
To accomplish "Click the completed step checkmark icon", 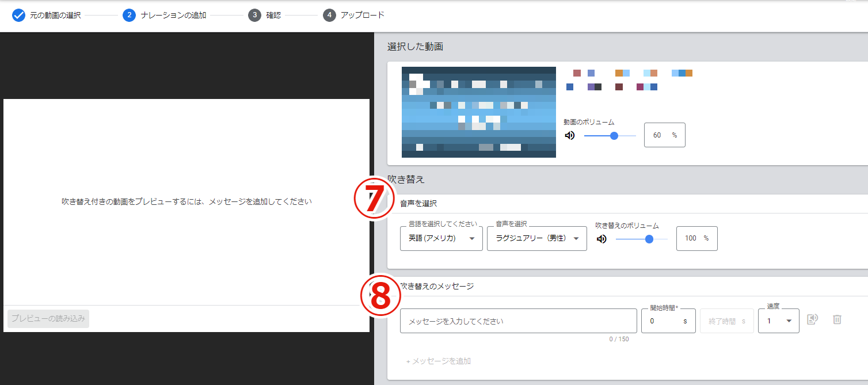I will [x=18, y=16].
